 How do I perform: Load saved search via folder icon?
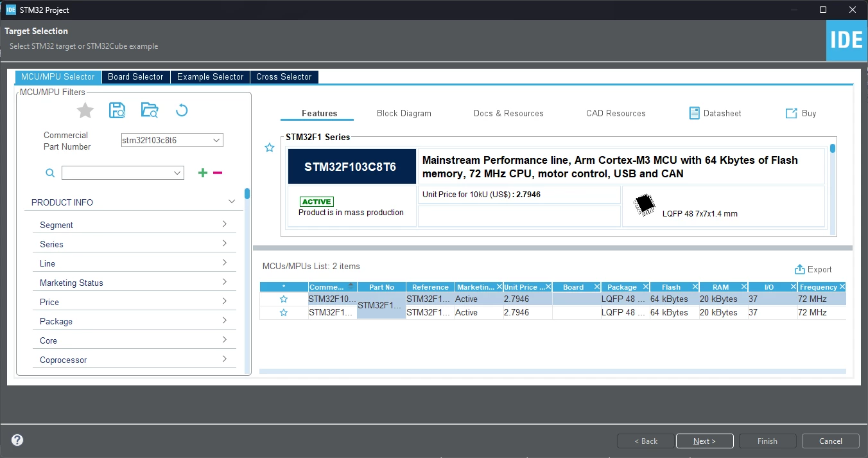pos(150,110)
